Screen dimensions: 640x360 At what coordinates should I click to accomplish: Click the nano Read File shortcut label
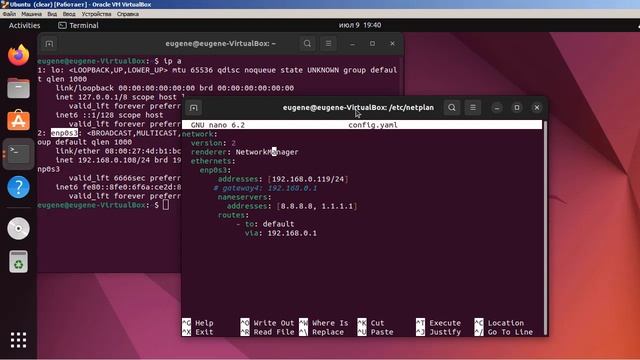[x=273, y=332]
